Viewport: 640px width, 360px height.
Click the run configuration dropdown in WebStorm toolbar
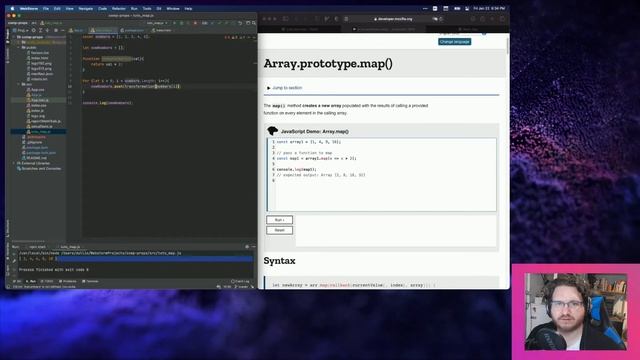tap(157, 23)
